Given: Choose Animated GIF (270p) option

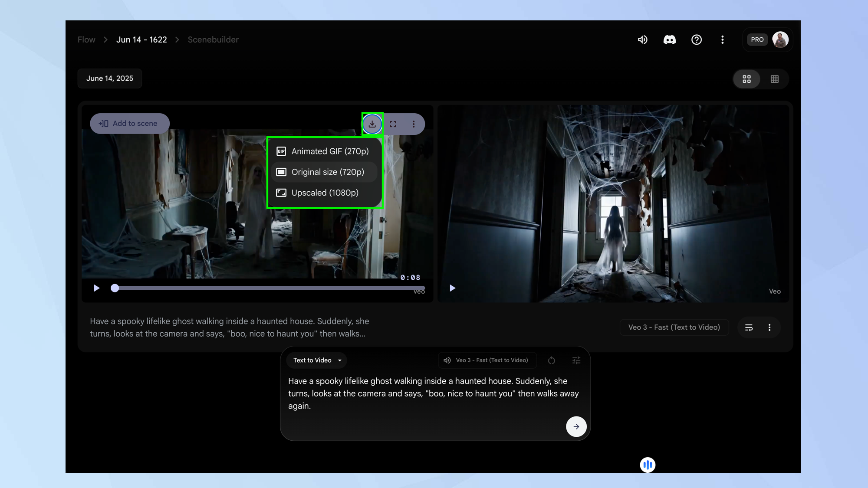Looking at the screenshot, I should [329, 151].
